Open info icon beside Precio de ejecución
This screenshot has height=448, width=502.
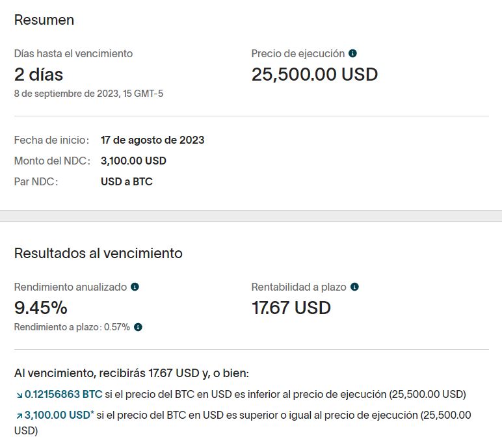pyautogui.click(x=352, y=53)
